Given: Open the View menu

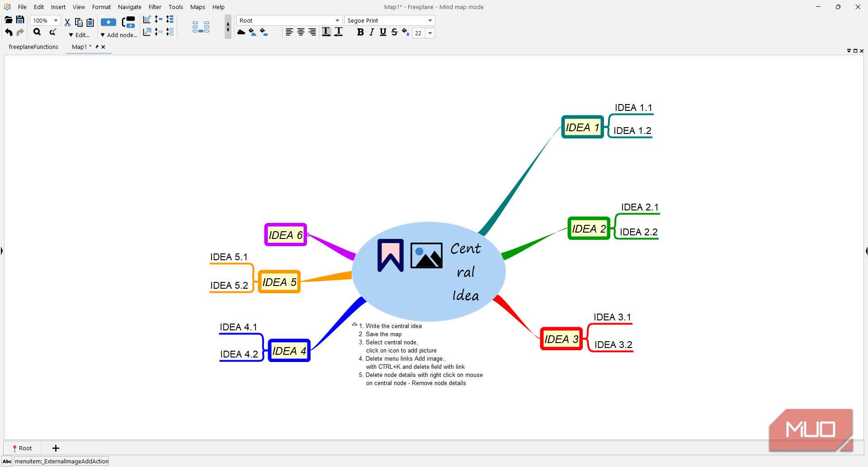Looking at the screenshot, I should (x=79, y=7).
